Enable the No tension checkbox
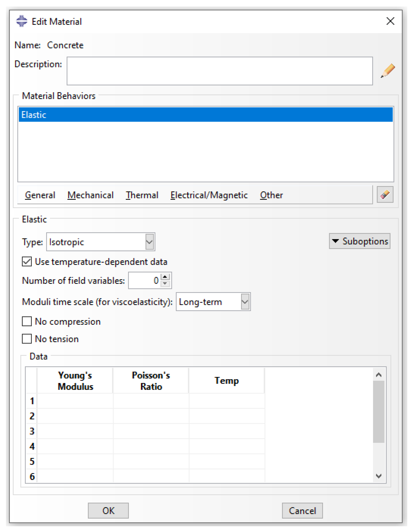Viewport: 413px width, 532px height. [27, 339]
